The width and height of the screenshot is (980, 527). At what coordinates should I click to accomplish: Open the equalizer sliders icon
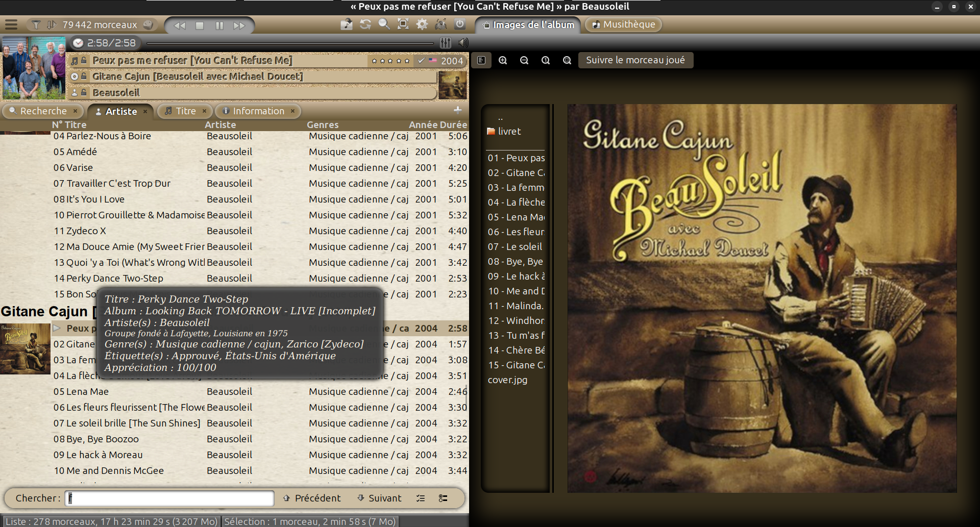446,43
